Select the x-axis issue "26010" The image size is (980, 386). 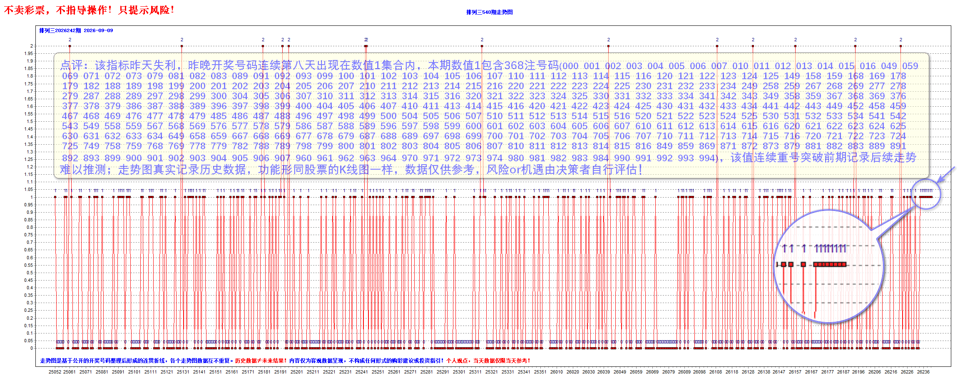tap(557, 372)
